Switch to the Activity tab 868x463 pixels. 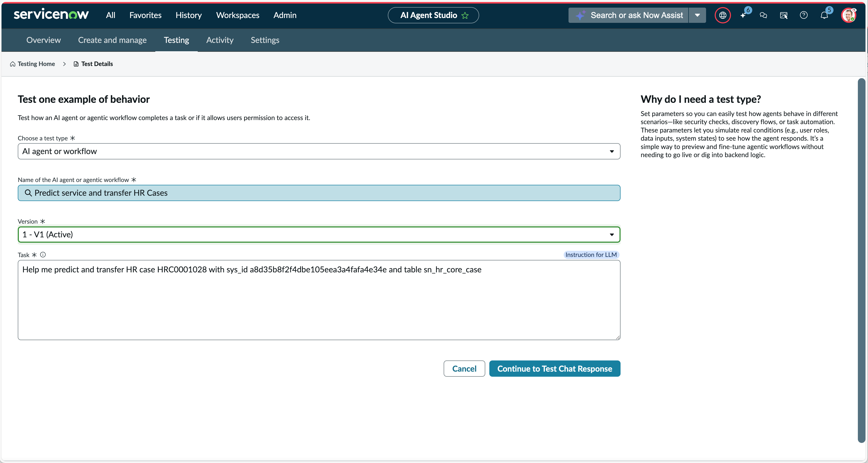pyautogui.click(x=220, y=40)
